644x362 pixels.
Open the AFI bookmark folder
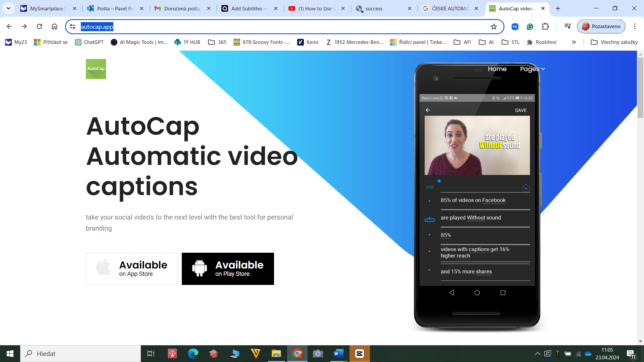click(x=462, y=42)
